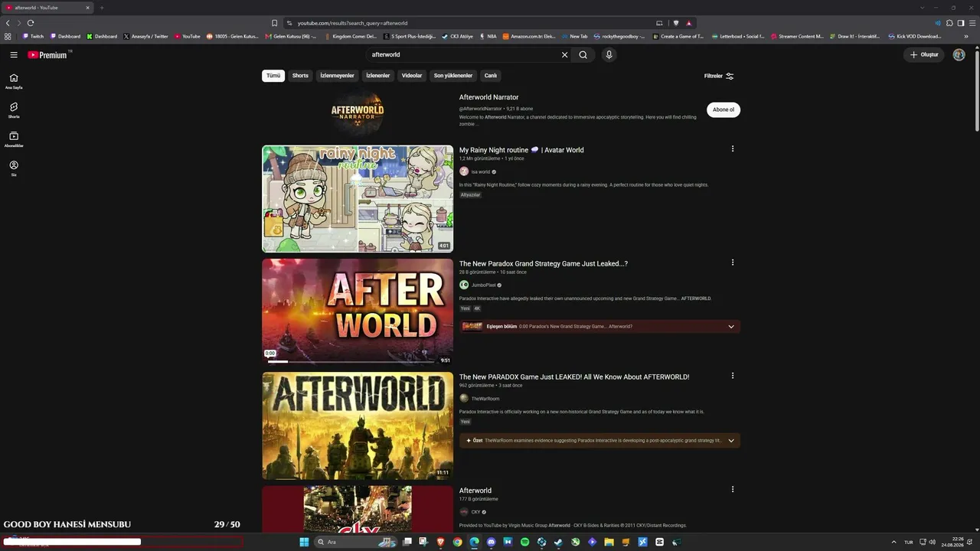Open the Filtreler search filters
Screen dimensions: 980x551
[719, 76]
